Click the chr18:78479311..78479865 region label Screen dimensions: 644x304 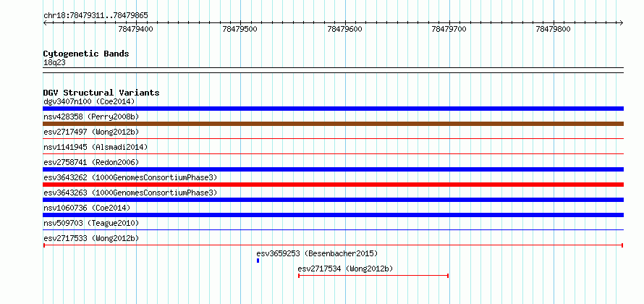[96, 16]
